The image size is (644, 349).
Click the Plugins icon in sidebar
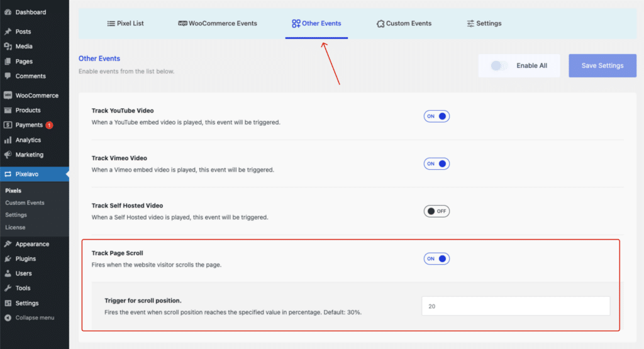point(8,258)
